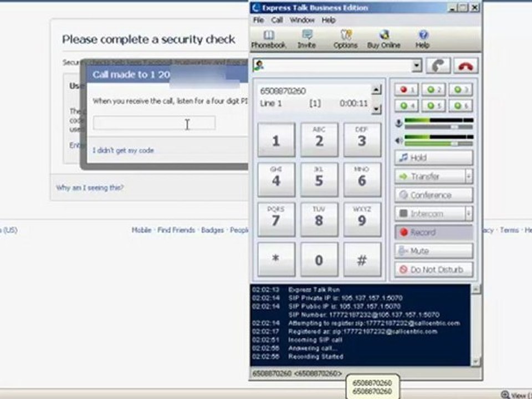
Task: Click the "Recording Started" log entry
Action: (315, 356)
